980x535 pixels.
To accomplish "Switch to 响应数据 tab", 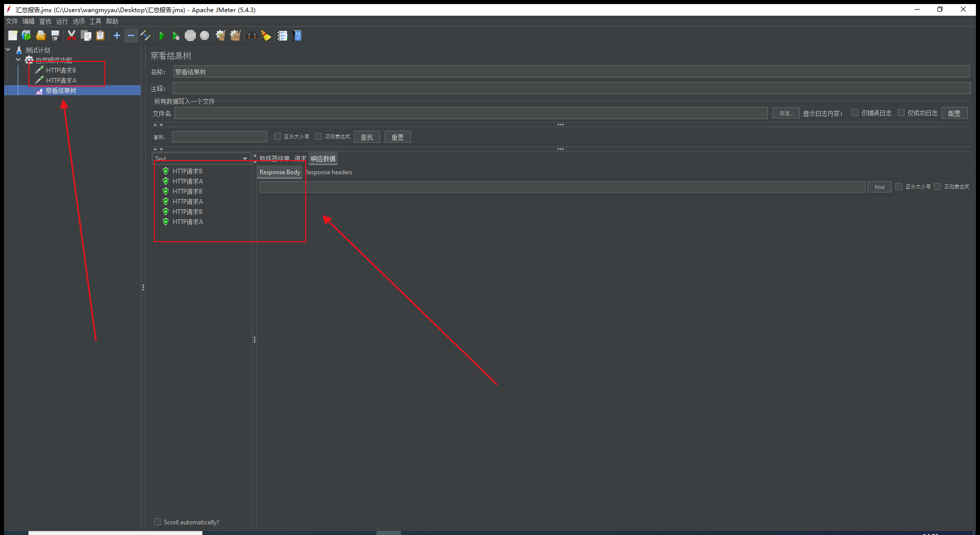I will 323,159.
